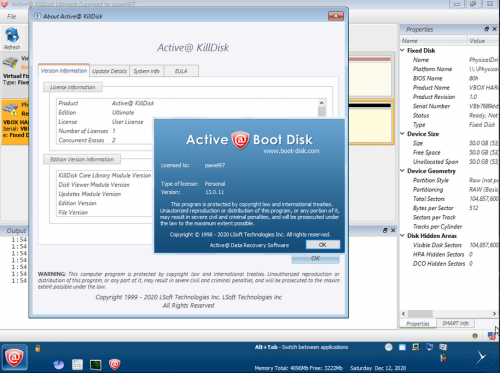Follow the Active@ Data Recovery Software link
500x373 pixels.
pyautogui.click(x=249, y=245)
